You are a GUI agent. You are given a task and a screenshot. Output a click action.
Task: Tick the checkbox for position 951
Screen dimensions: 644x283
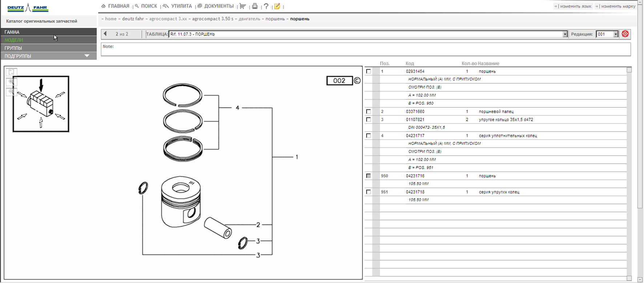pyautogui.click(x=369, y=192)
